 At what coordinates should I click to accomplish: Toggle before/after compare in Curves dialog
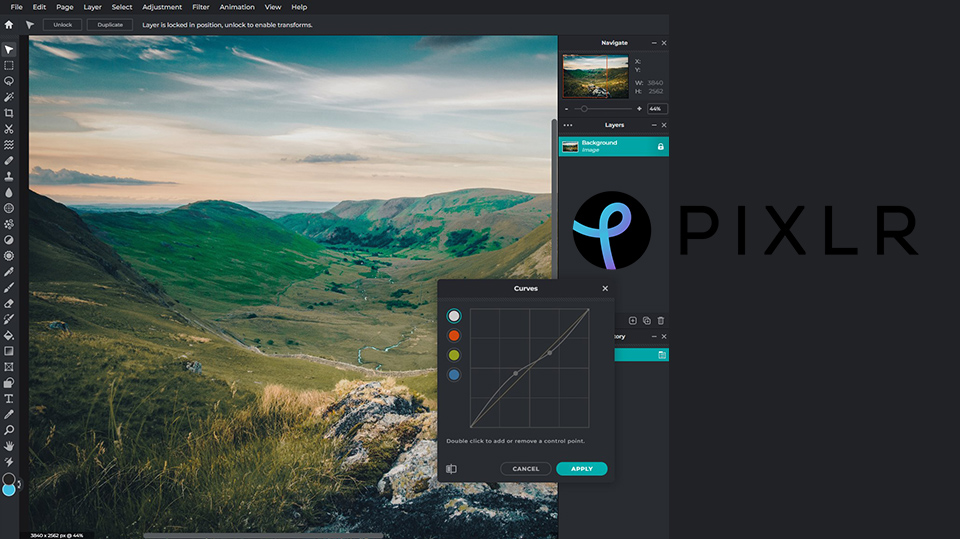point(451,469)
